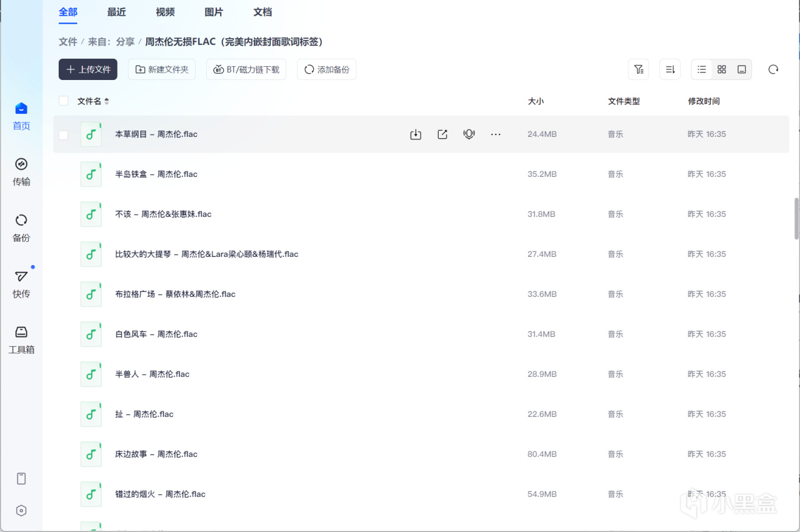Open settings via the hexagon sidebar icon

pyautogui.click(x=21, y=511)
